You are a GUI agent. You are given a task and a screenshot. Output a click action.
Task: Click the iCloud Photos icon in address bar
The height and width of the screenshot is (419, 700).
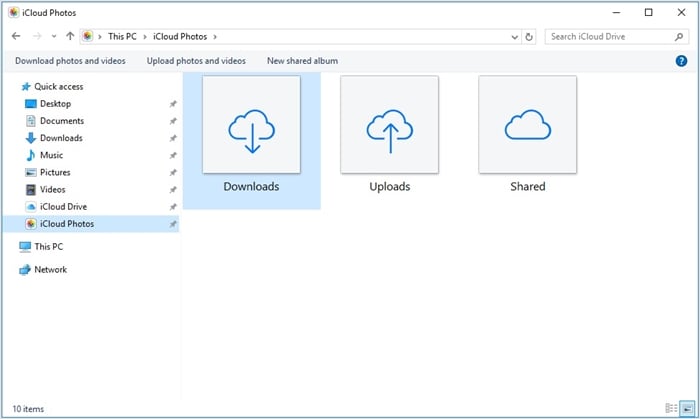click(88, 36)
